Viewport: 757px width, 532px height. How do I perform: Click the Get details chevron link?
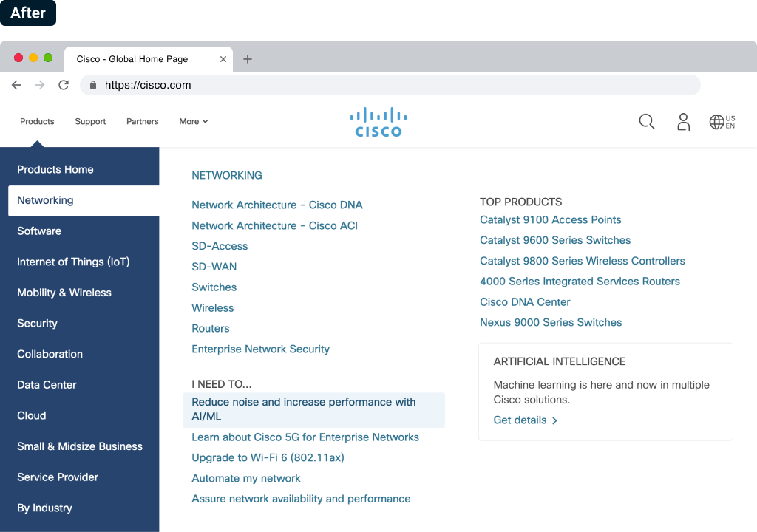pyautogui.click(x=526, y=420)
